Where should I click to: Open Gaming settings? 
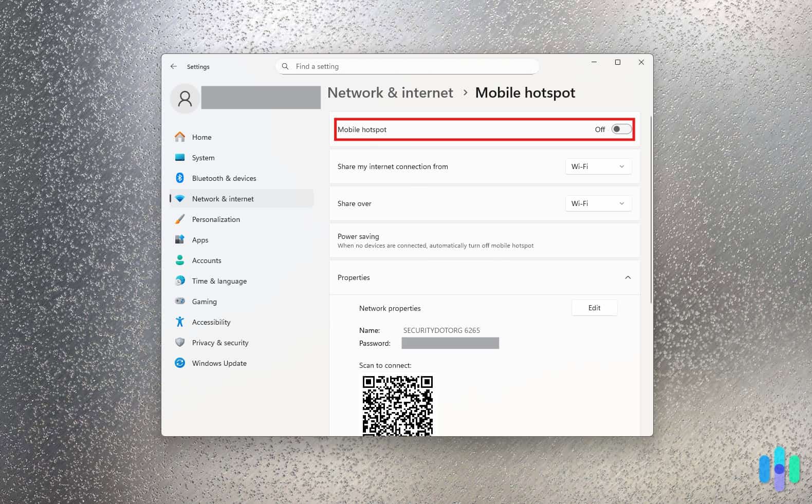click(x=242, y=302)
